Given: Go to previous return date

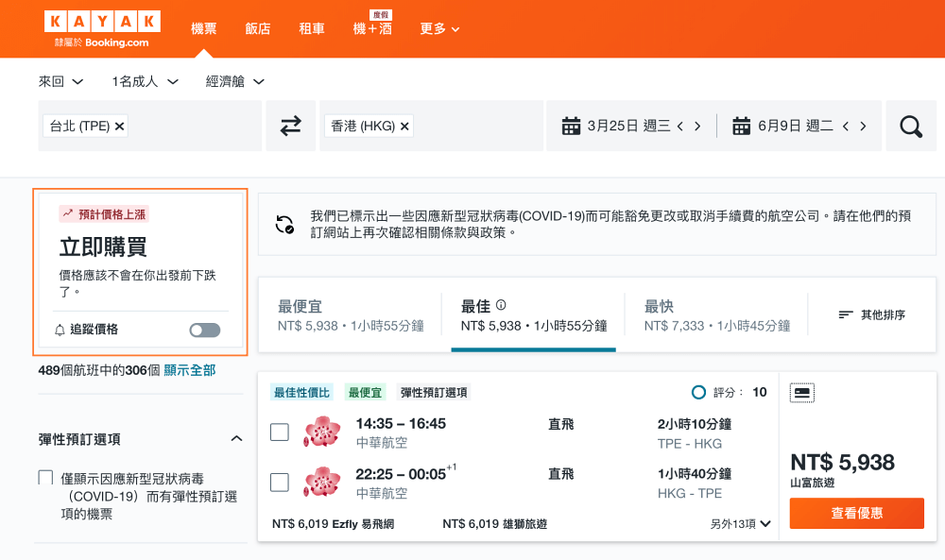Looking at the screenshot, I should coord(846,126).
